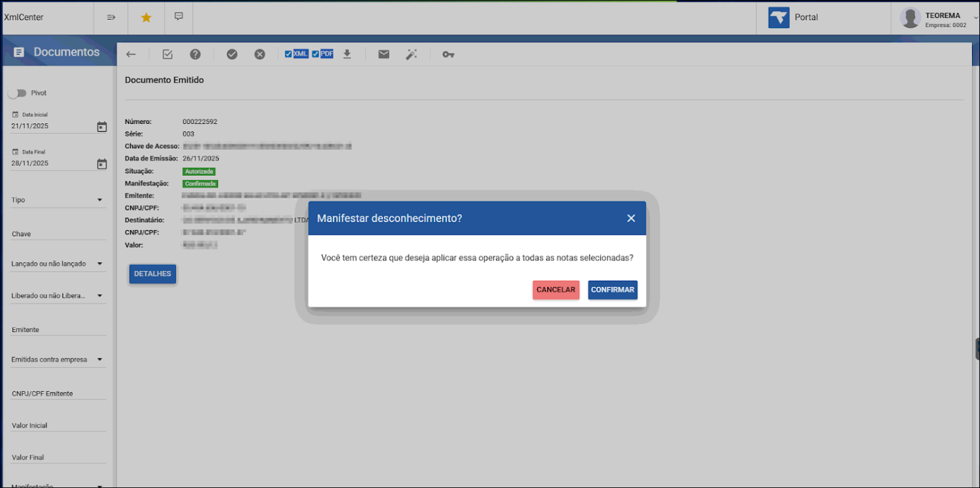
Task: Click the magic wand icon
Action: 411,54
